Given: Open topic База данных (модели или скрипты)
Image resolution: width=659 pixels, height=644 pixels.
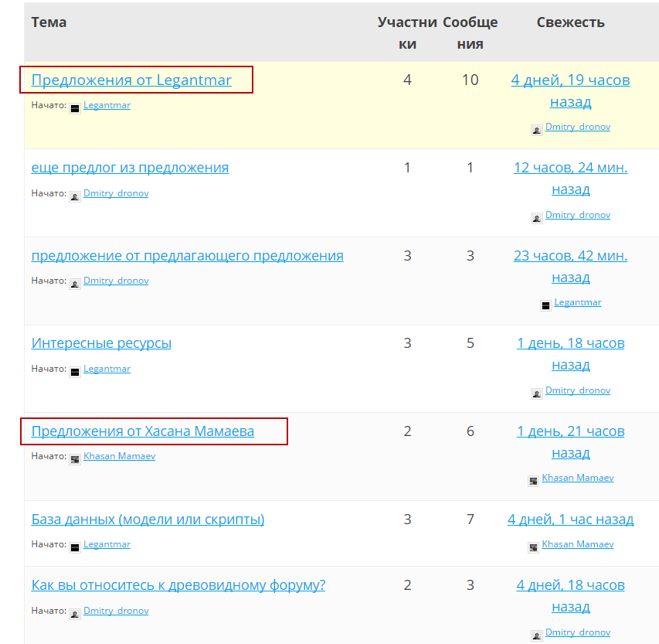Looking at the screenshot, I should click(x=148, y=519).
